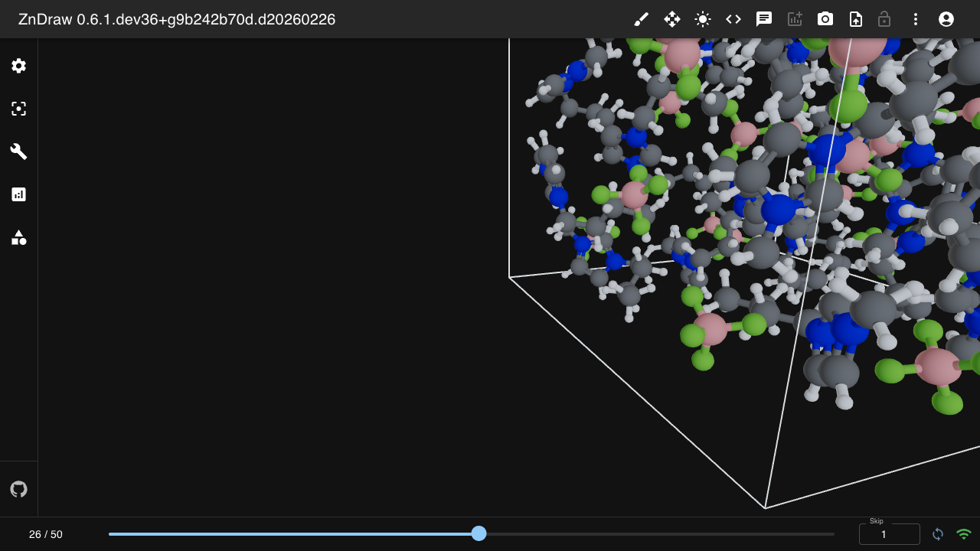Toggle the light/dark theme sun icon
The image size is (980, 551).
coord(703,19)
